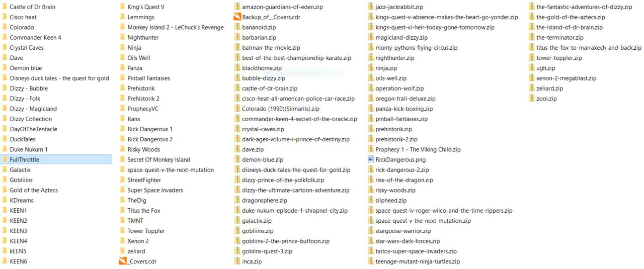Select the file gobliins-2-the-prince-buffoon.zip
This screenshot has width=644, height=269.
(x=286, y=241)
